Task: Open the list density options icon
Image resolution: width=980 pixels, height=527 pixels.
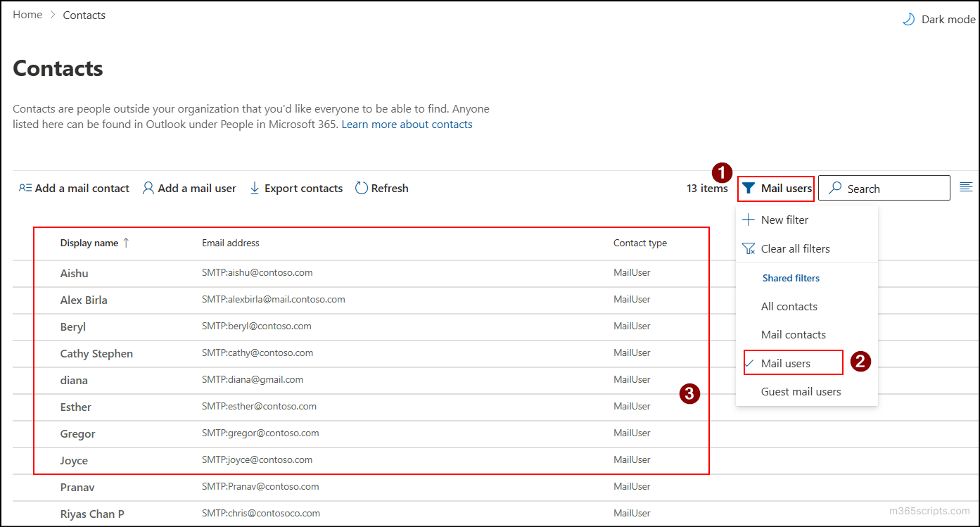Action: coord(966,187)
